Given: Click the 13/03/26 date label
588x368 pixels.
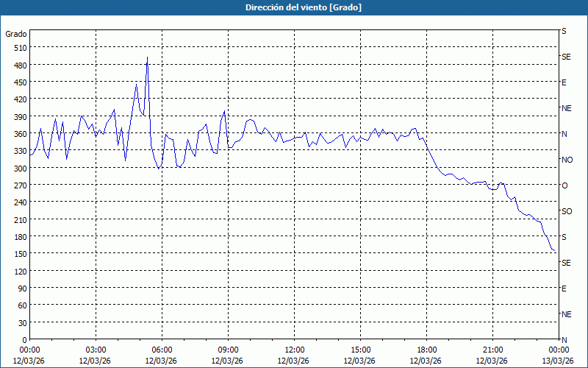Looking at the screenshot, I should pyautogui.click(x=558, y=360).
